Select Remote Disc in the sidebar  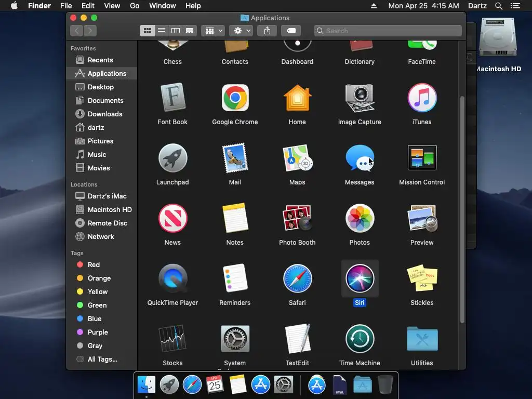(102, 223)
